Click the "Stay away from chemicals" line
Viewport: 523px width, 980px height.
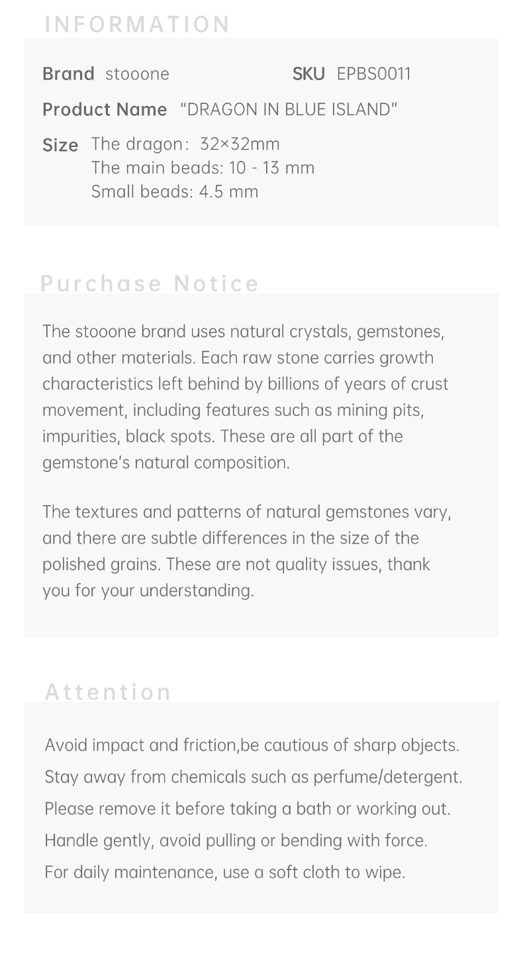(x=254, y=777)
